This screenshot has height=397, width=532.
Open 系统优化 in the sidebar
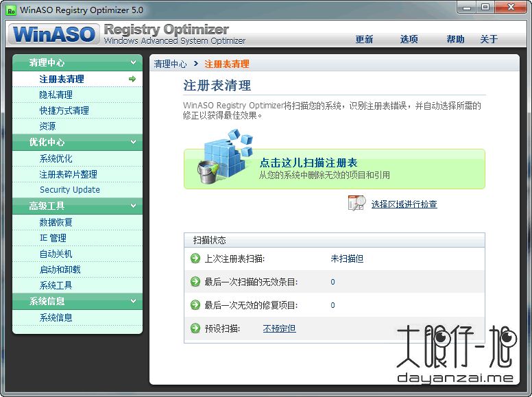coord(77,158)
